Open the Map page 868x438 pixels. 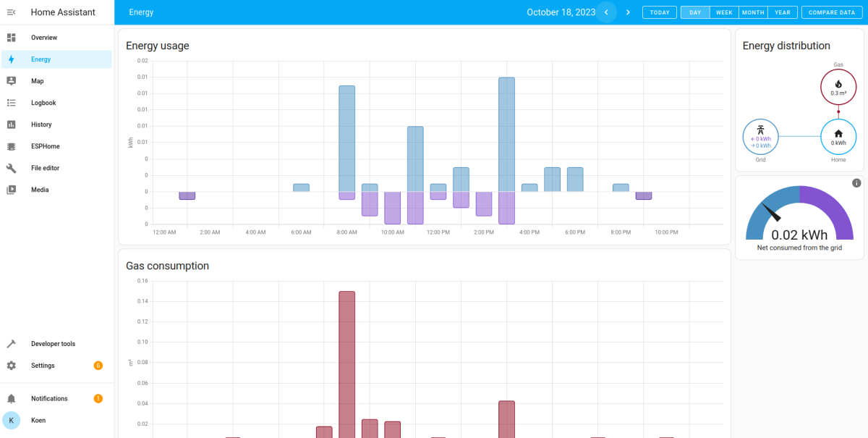[x=57, y=81]
